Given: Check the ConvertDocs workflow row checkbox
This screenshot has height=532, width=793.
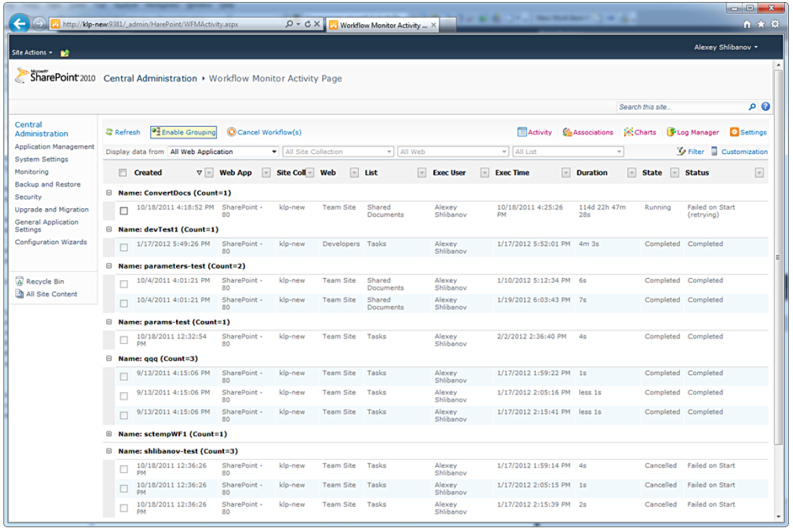Looking at the screenshot, I should (x=124, y=211).
